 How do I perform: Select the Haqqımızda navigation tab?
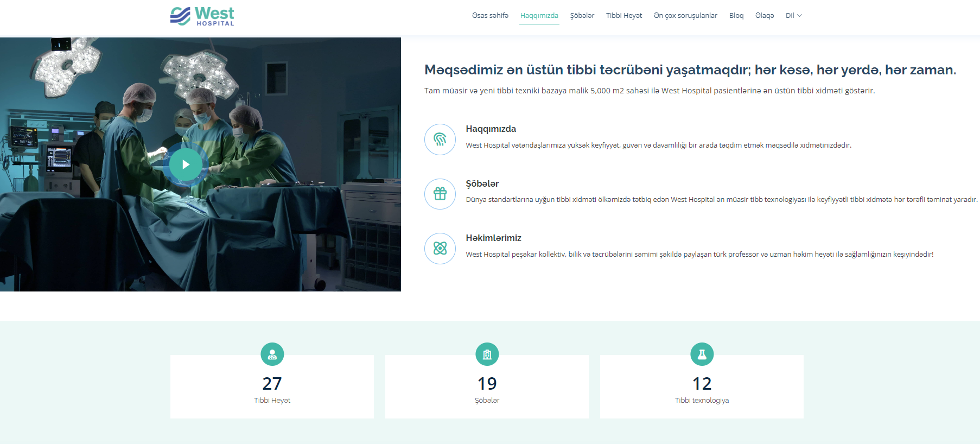539,16
